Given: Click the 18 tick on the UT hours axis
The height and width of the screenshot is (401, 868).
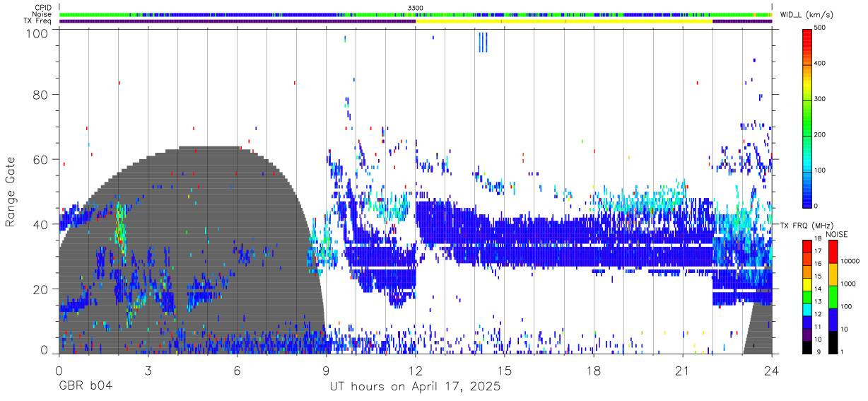Looking at the screenshot, I should point(594,371).
